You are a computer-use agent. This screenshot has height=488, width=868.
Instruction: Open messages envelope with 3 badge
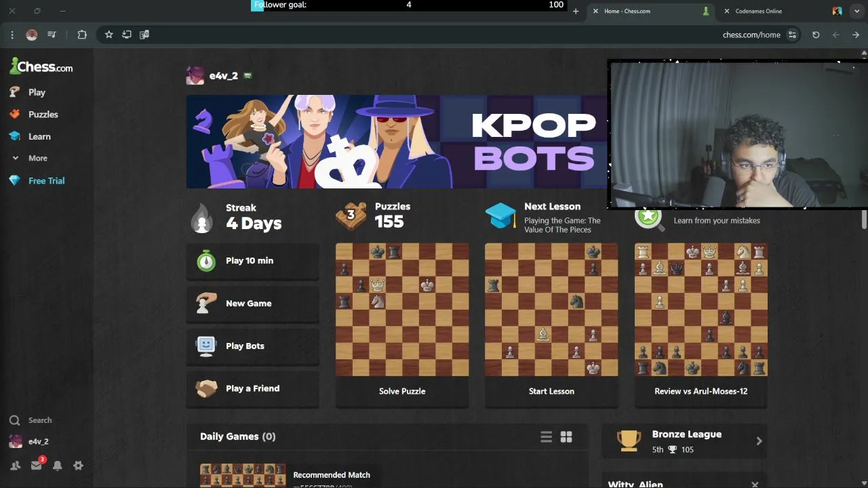[x=37, y=465]
